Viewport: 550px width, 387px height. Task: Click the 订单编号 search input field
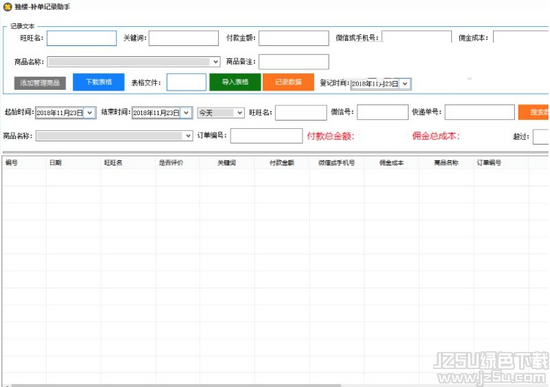tap(266, 136)
